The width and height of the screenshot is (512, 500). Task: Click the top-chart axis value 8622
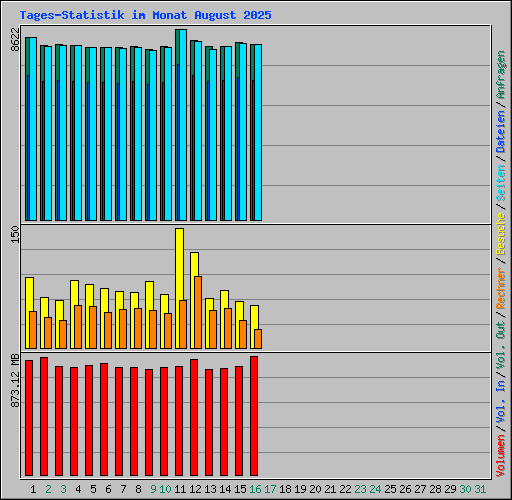point(15,39)
